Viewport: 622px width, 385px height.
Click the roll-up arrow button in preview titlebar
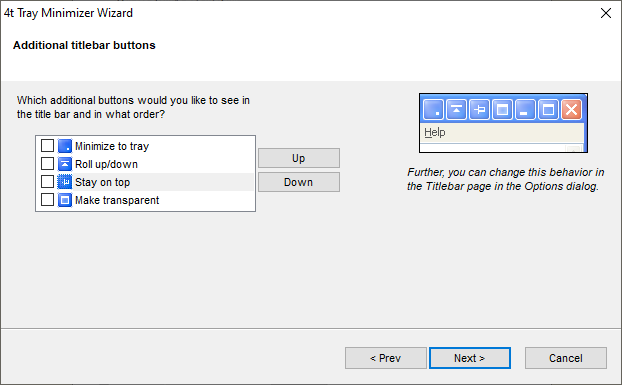[x=456, y=109]
